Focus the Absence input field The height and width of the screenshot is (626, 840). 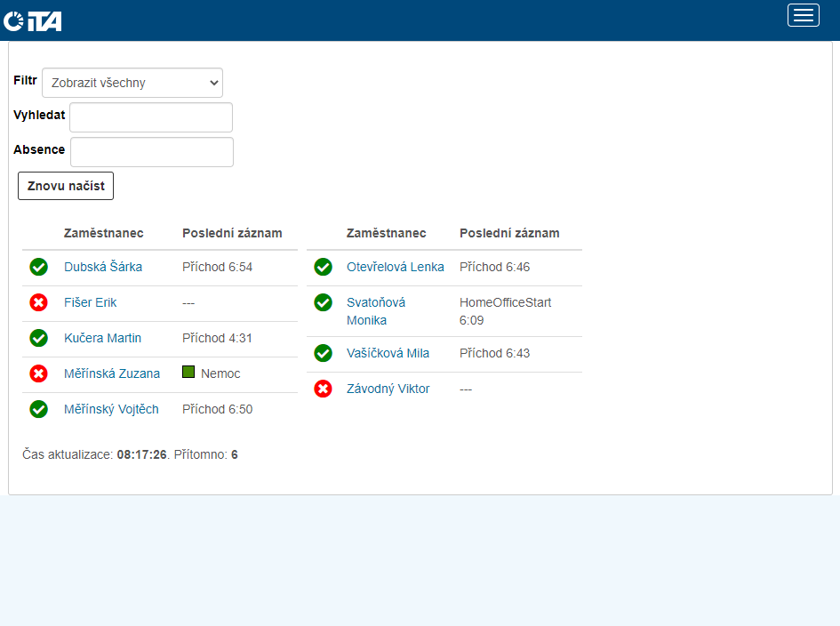click(x=152, y=152)
